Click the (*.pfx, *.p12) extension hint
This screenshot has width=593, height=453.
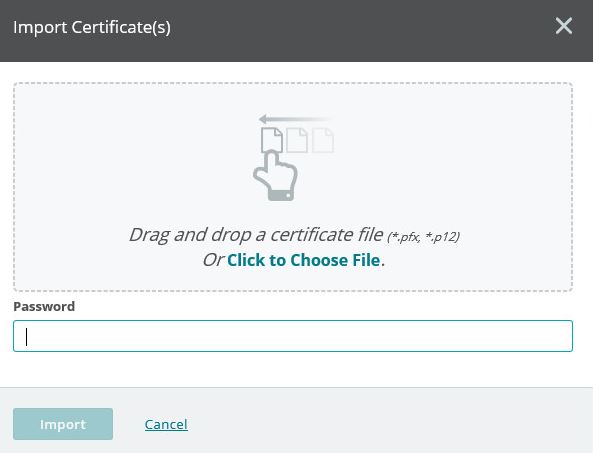click(x=423, y=237)
